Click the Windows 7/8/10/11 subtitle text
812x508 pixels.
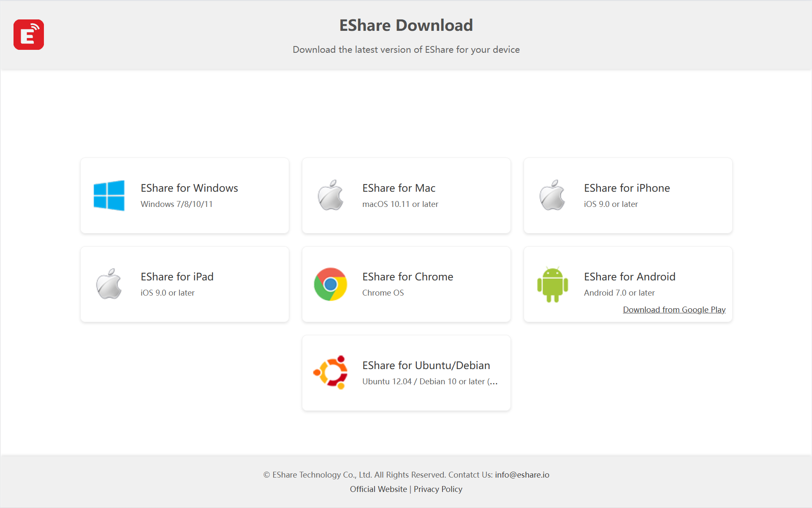click(x=177, y=204)
